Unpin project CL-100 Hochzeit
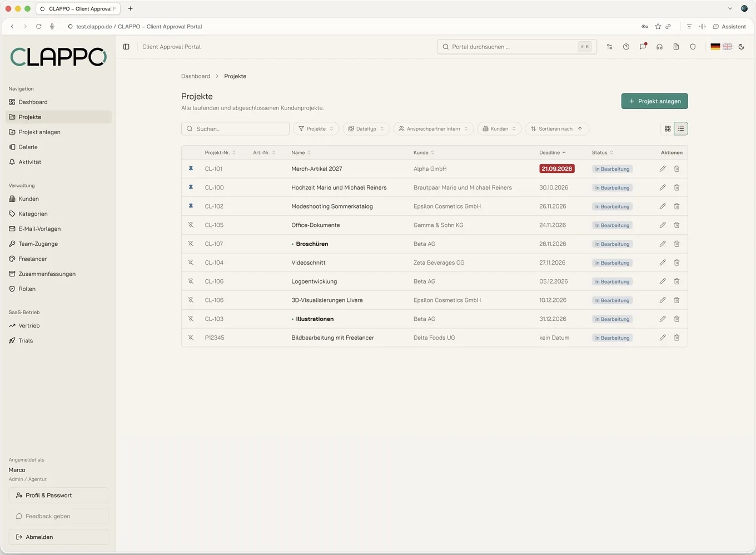This screenshot has width=756, height=555. point(191,187)
